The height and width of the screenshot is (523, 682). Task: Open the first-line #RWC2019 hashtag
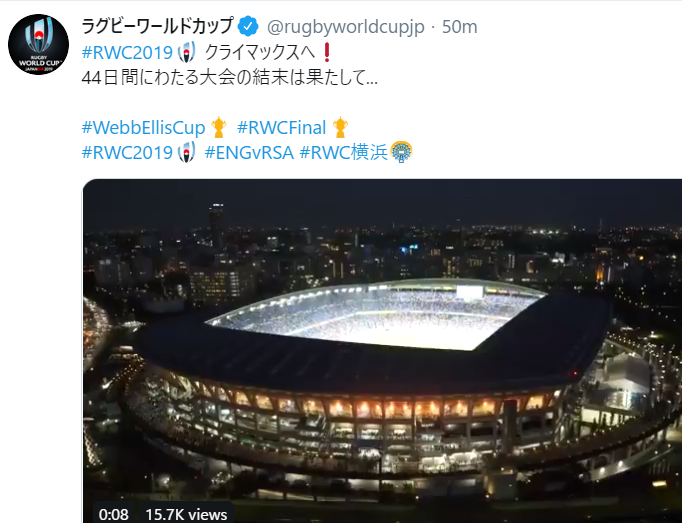point(127,53)
